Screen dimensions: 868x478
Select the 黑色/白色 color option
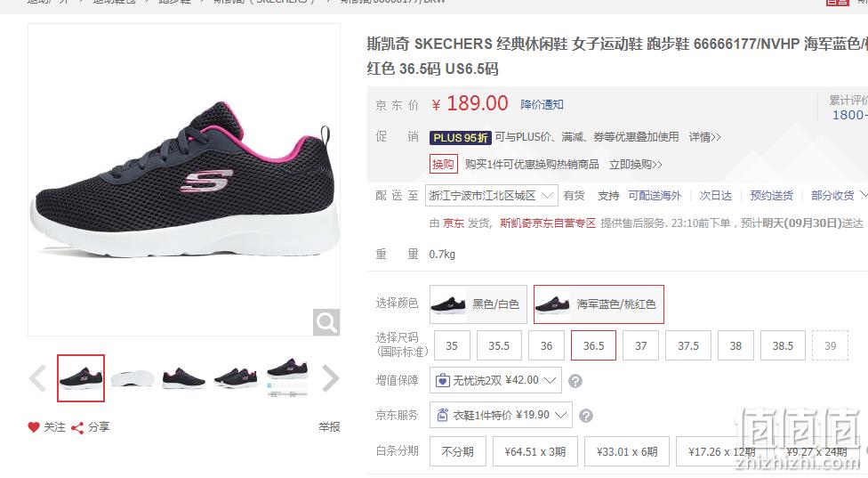point(478,304)
